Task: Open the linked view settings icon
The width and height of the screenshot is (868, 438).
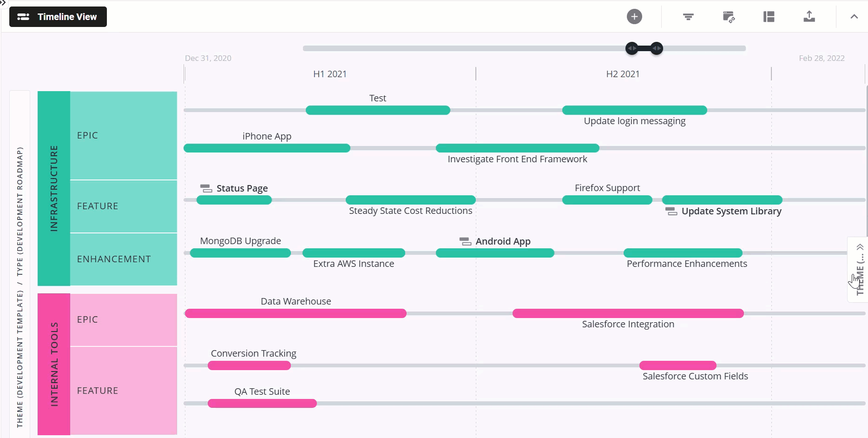Action: tap(729, 17)
